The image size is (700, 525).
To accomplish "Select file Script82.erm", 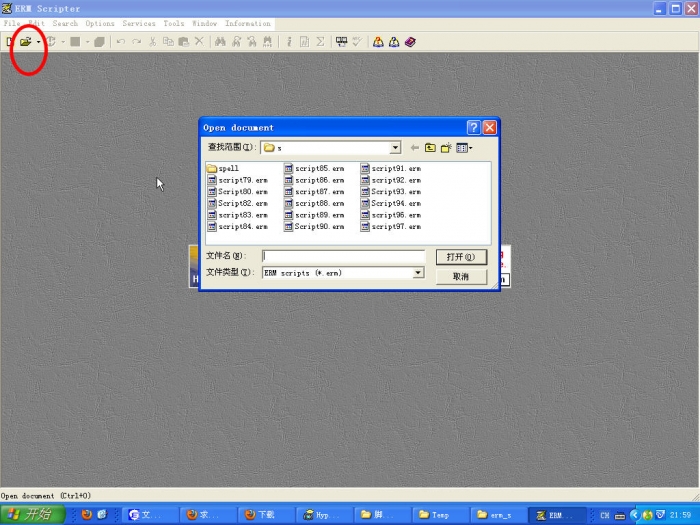I will point(238,203).
